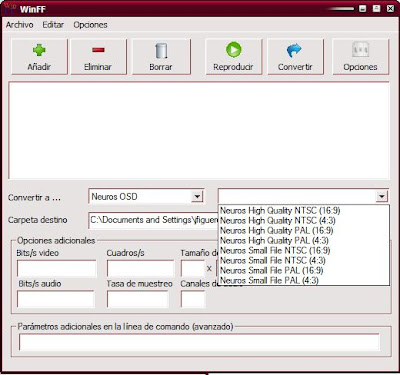Screen dimensions: 400x375
Task: Open the Neuros OSD format dropdown arrow
Action: point(197,196)
